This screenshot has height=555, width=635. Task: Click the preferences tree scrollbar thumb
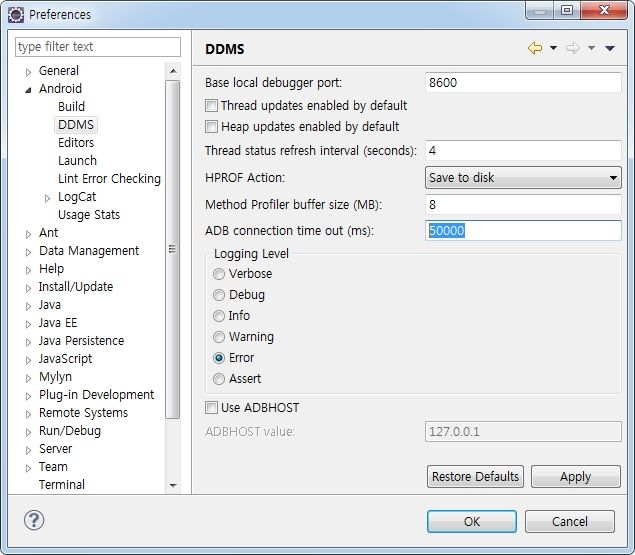tap(173, 249)
